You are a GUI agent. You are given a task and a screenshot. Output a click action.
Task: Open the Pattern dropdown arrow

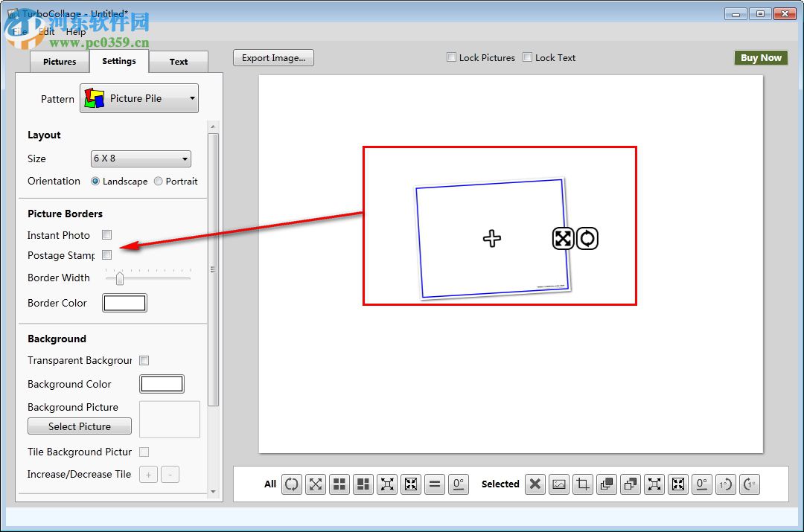192,98
